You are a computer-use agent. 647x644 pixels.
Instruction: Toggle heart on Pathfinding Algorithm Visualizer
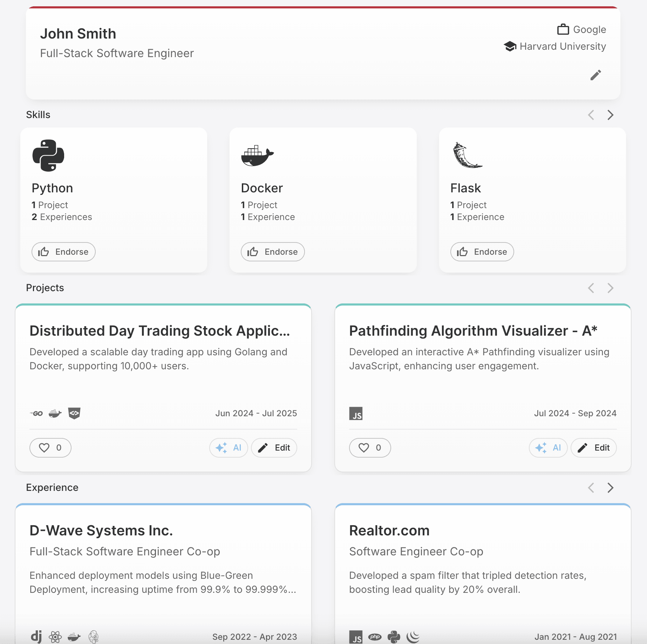click(x=370, y=448)
